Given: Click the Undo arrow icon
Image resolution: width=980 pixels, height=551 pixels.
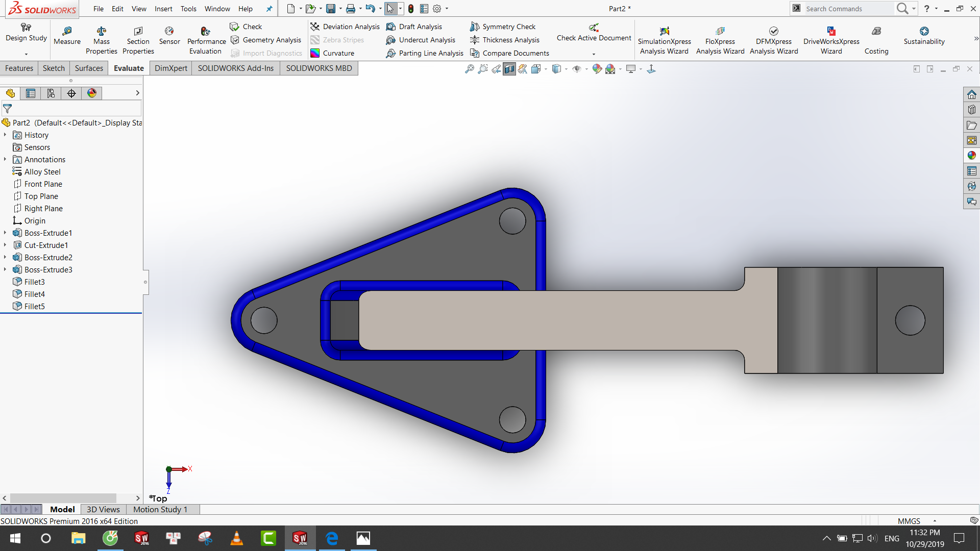Looking at the screenshot, I should (x=371, y=9).
